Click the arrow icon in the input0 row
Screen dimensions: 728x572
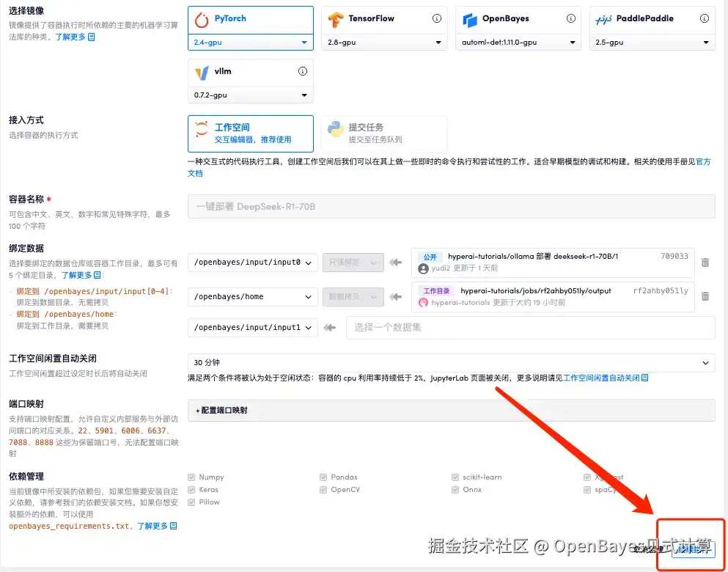[x=396, y=263]
